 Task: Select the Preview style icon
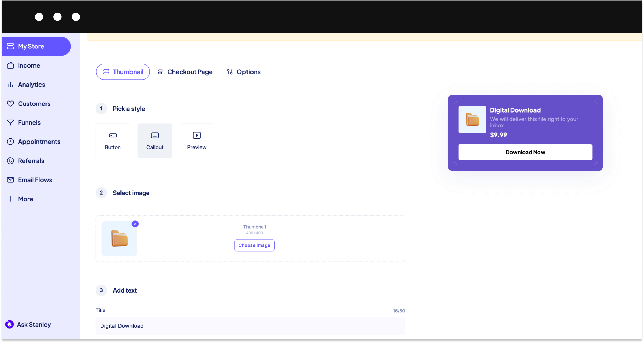pyautogui.click(x=196, y=135)
